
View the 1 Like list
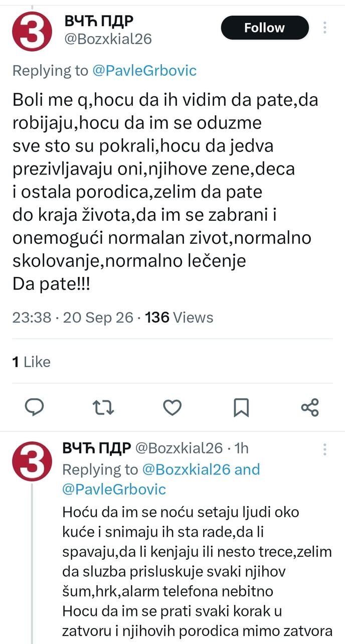coord(31,362)
